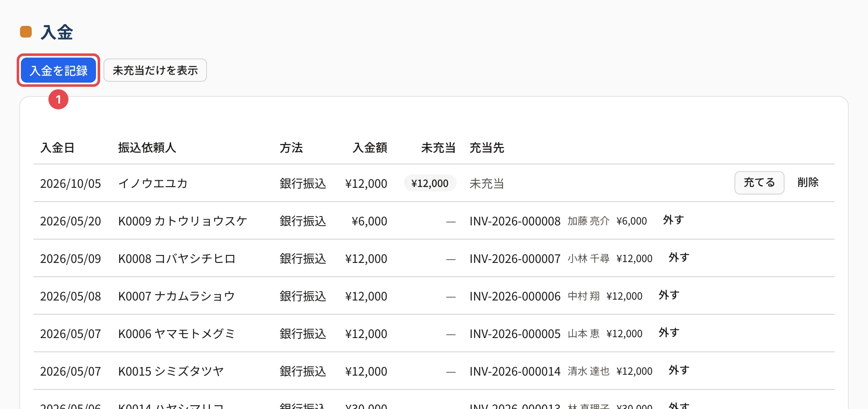Screen dimensions: 868x409
Task: Click 外す next to INV-2026-000005
Action: 669,333
